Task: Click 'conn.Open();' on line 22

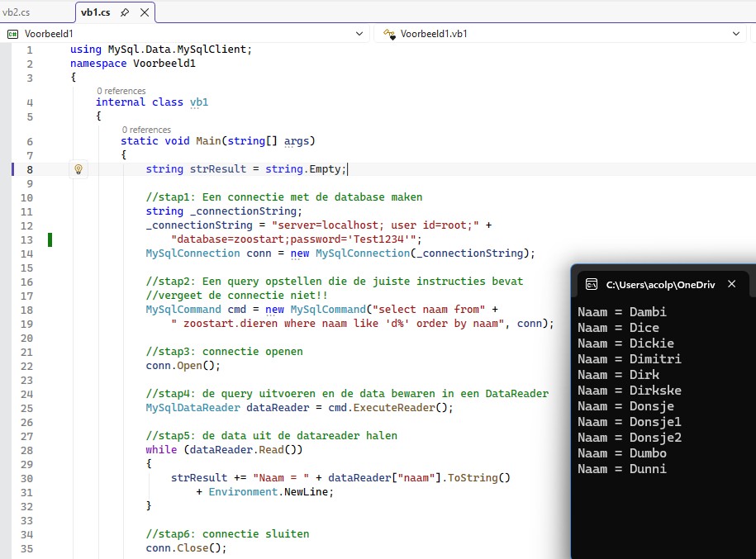Action: (183, 366)
